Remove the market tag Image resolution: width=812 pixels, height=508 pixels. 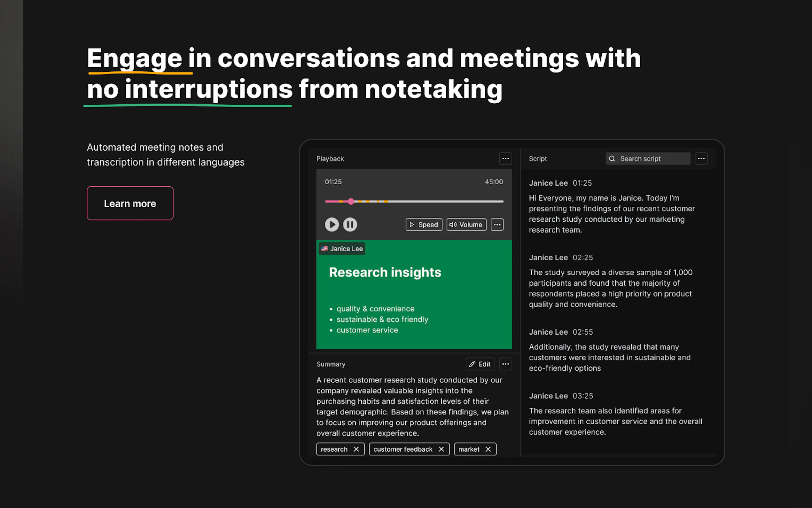point(488,449)
